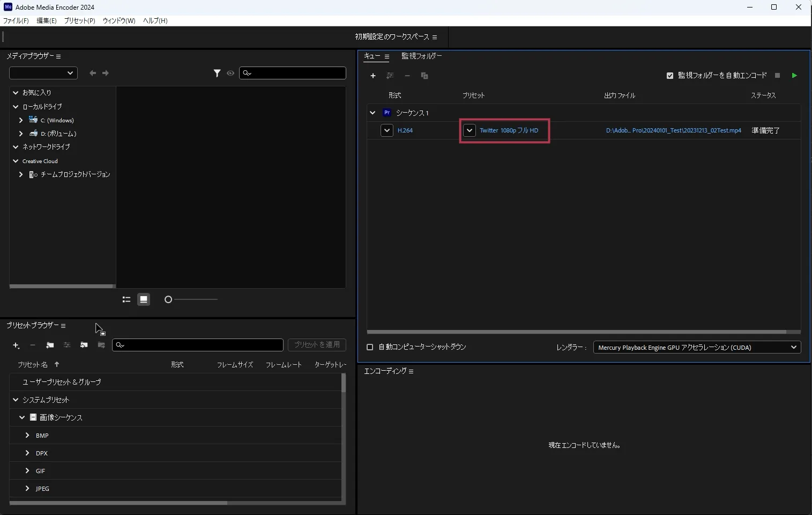Image resolution: width=812 pixels, height=515 pixels.
Task: Open the Media Browser panel menu icon
Action: (58, 56)
